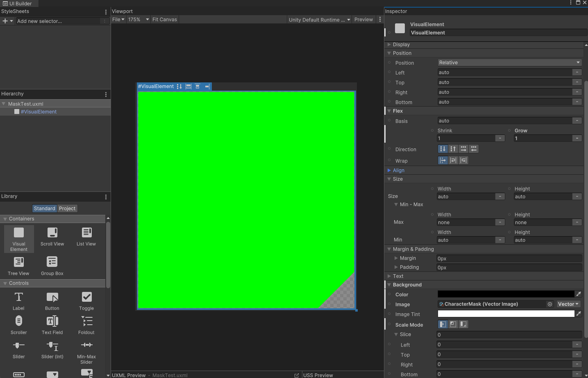Add the Scroll View container from the Library
Image resolution: width=588 pixels, height=378 pixels.
coord(52,237)
